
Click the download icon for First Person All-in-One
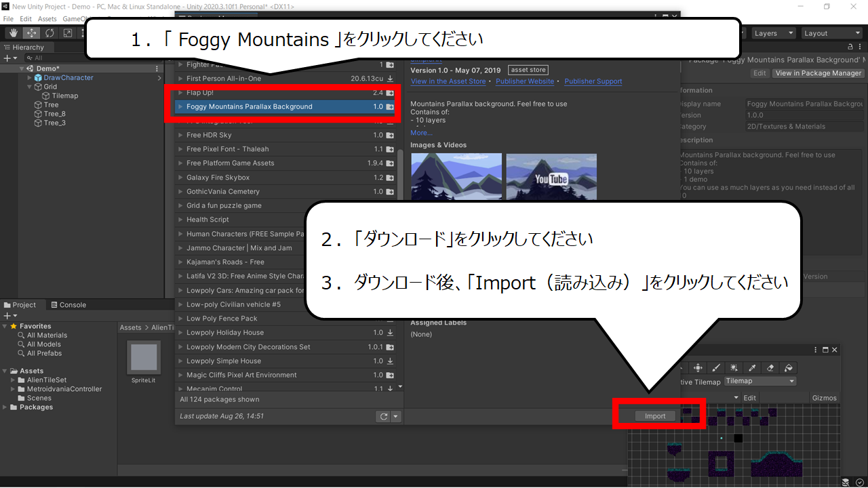point(390,79)
